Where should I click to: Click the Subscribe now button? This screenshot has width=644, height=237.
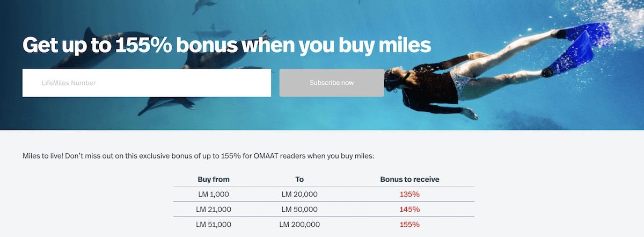pos(332,83)
